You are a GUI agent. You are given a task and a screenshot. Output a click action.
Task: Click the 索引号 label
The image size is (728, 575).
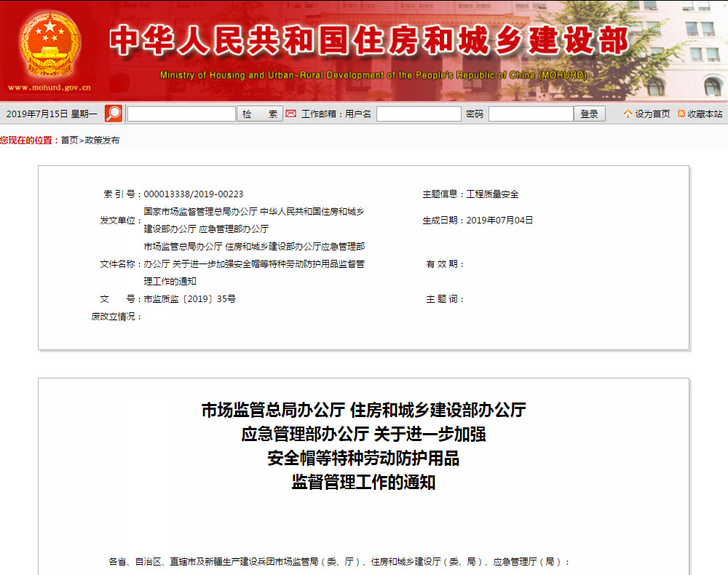(122, 194)
